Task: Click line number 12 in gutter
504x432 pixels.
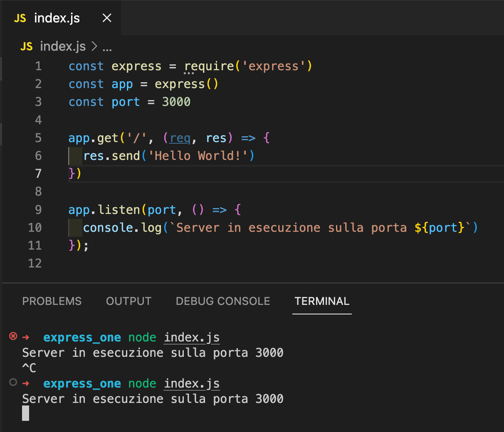Action: click(35, 263)
